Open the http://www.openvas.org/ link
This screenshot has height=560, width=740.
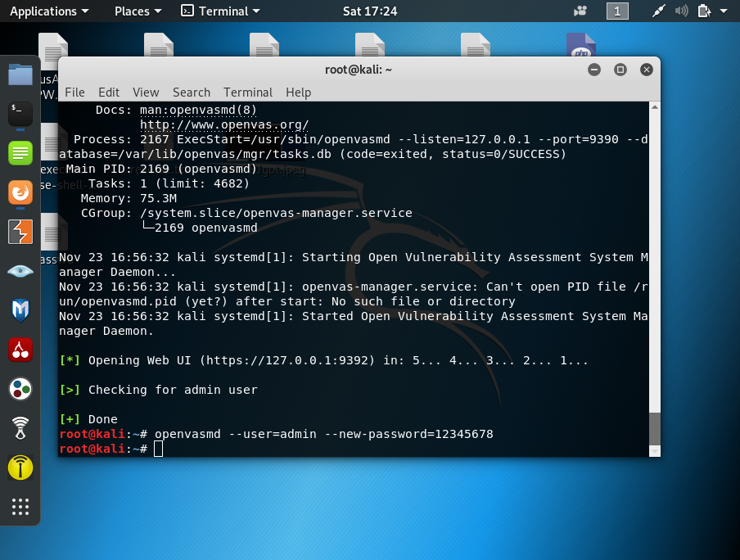click(x=224, y=124)
